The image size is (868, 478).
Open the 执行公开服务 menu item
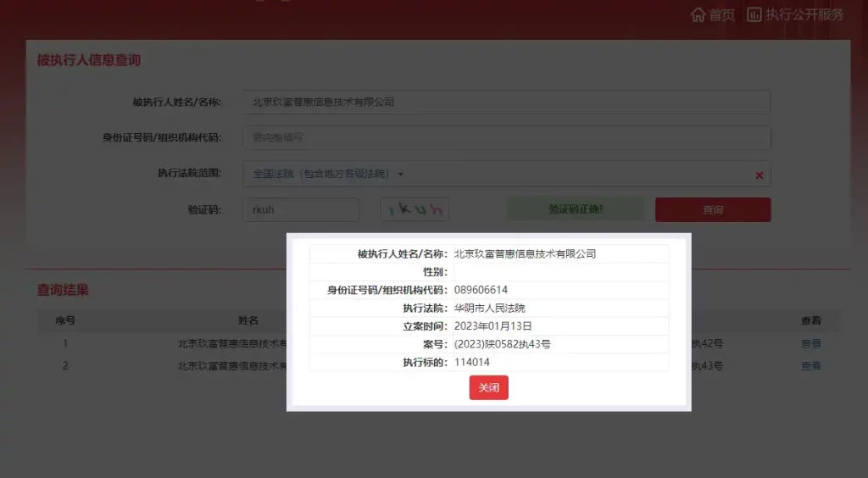[x=804, y=14]
